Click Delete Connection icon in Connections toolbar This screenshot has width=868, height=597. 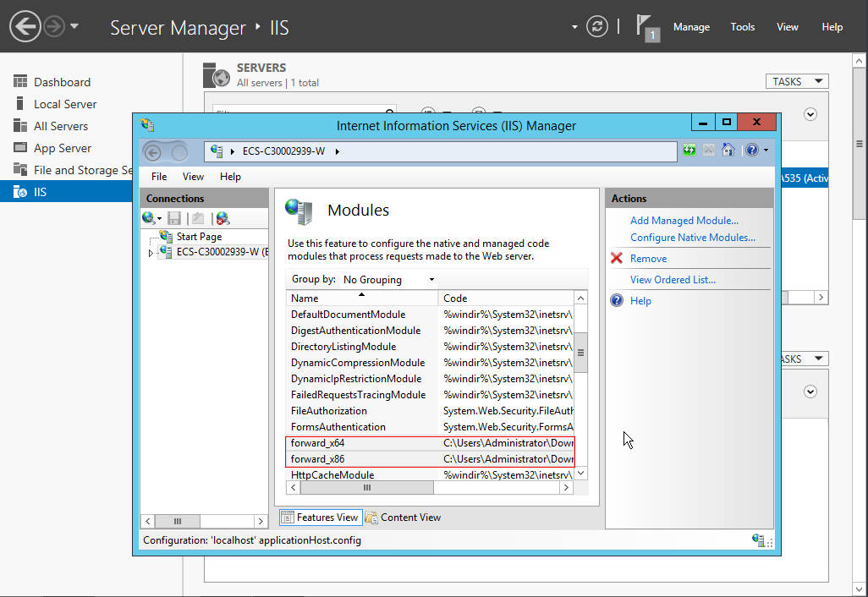point(222,218)
